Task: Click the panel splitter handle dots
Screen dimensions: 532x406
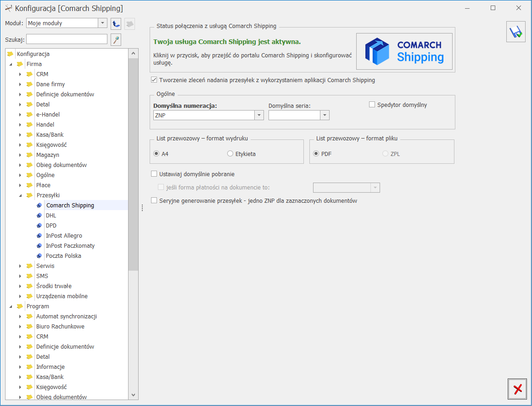Action: click(x=142, y=208)
